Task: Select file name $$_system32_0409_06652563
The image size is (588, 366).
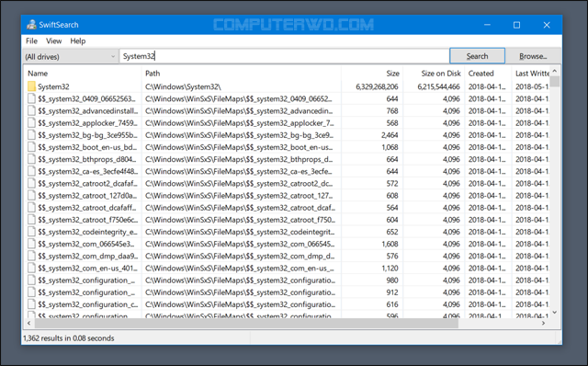Action: tap(87, 98)
